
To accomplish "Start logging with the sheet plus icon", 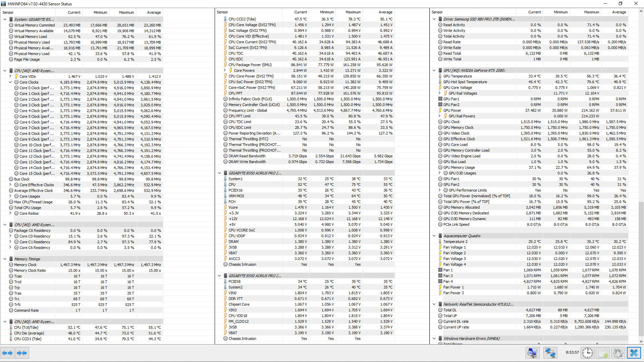I will (603, 353).
